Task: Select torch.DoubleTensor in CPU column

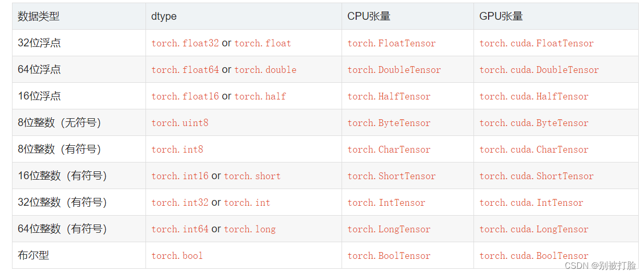Action: 394,70
